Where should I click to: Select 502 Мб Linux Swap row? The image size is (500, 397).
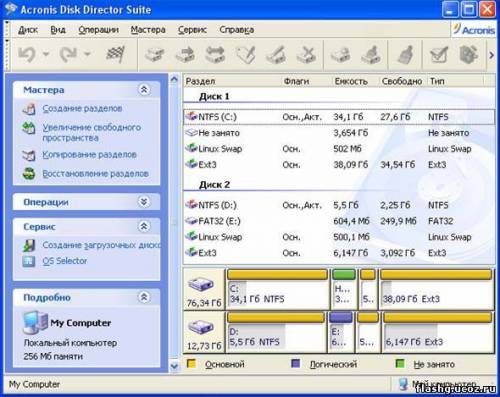tap(339, 149)
